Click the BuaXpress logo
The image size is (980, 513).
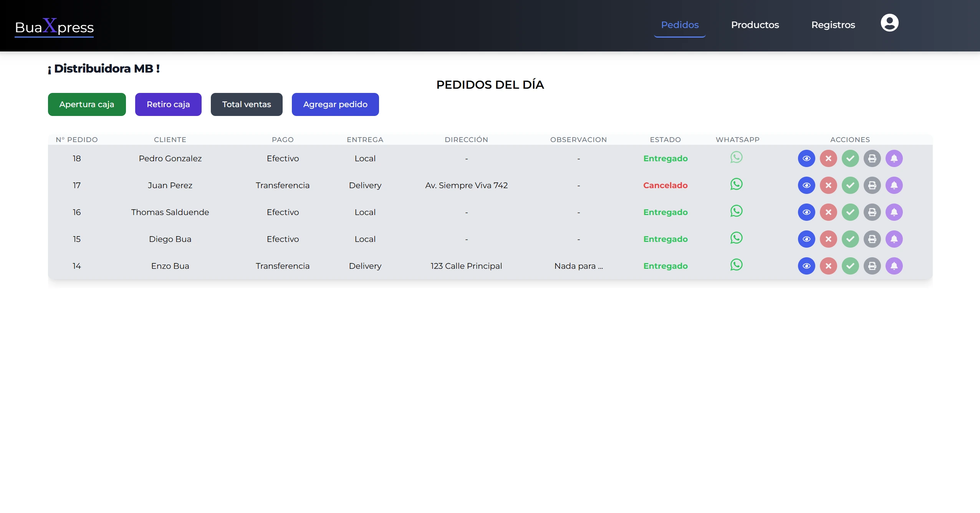54,27
